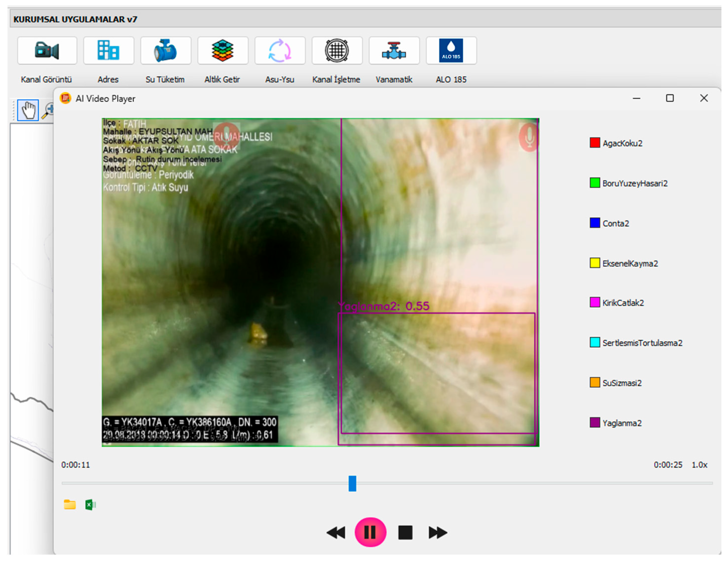Fast forward the video
This screenshot has height=563, width=728.
click(438, 532)
